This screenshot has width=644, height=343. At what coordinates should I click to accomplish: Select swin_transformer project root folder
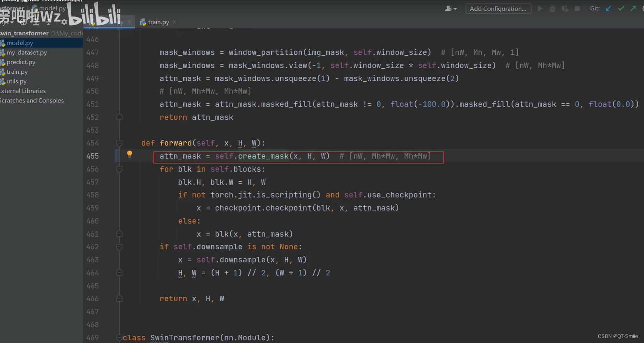tap(24, 33)
